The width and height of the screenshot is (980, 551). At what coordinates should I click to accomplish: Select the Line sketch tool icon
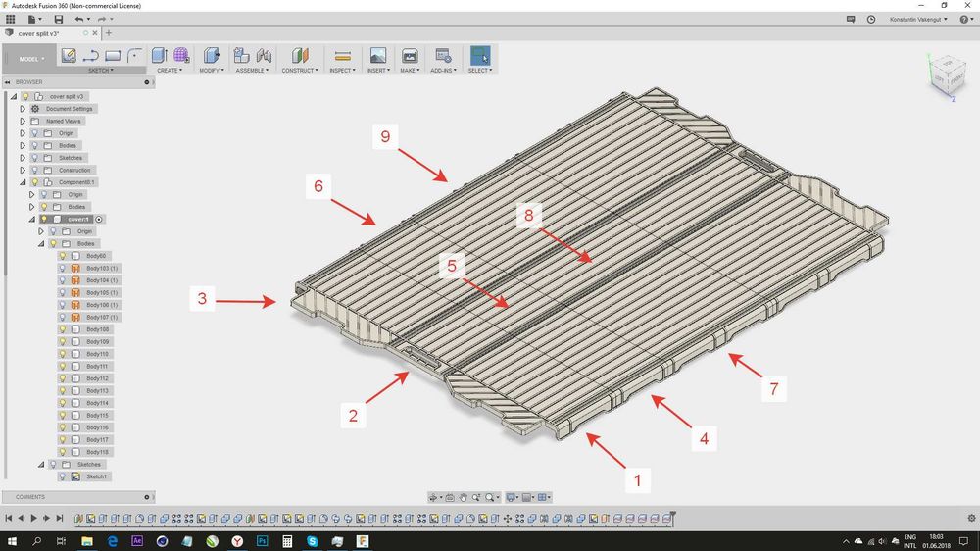tap(90, 56)
